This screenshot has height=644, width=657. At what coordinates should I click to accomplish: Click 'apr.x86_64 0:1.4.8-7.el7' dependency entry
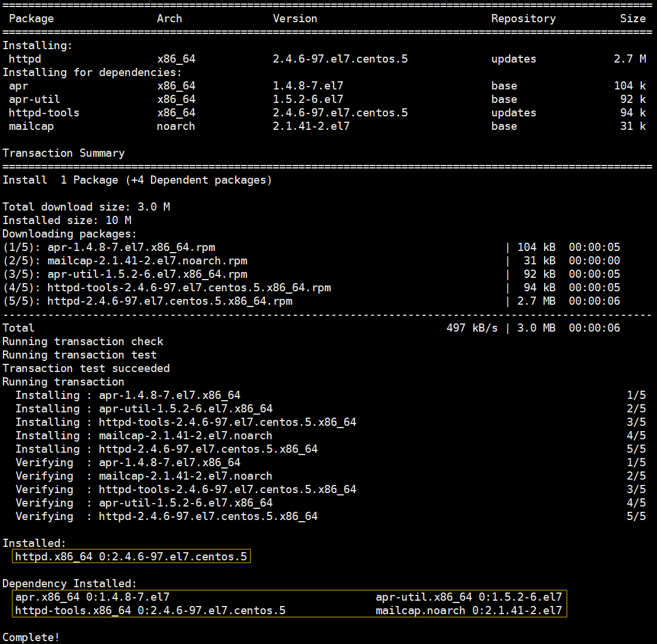point(92,597)
